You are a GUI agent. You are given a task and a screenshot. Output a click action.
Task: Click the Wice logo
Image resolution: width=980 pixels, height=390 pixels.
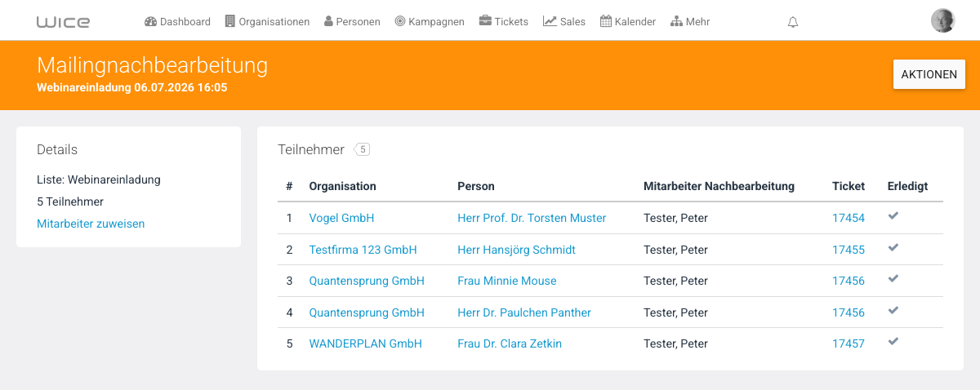coord(63,22)
